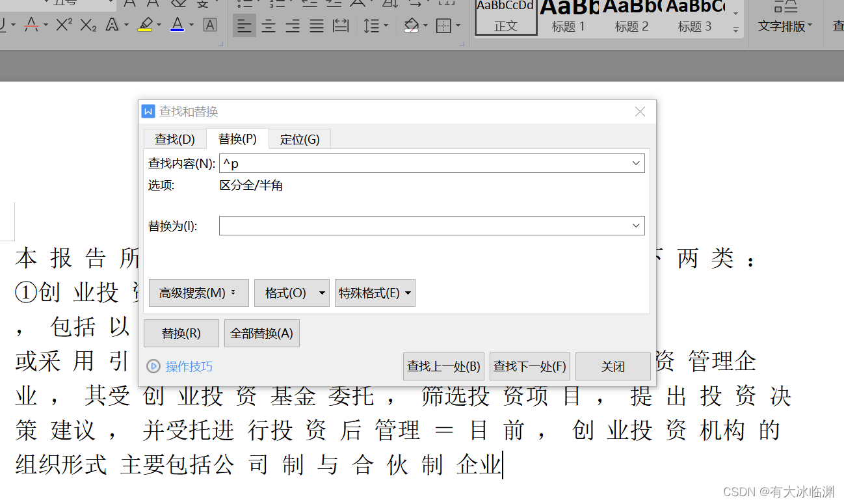Open the 操作技巧 link
Screen dimensions: 844x504
tap(189, 367)
